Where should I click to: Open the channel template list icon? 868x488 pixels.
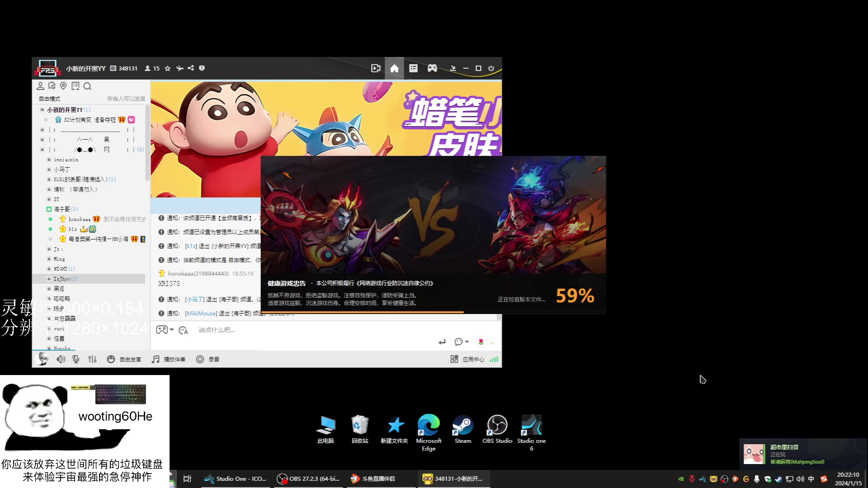coord(413,68)
